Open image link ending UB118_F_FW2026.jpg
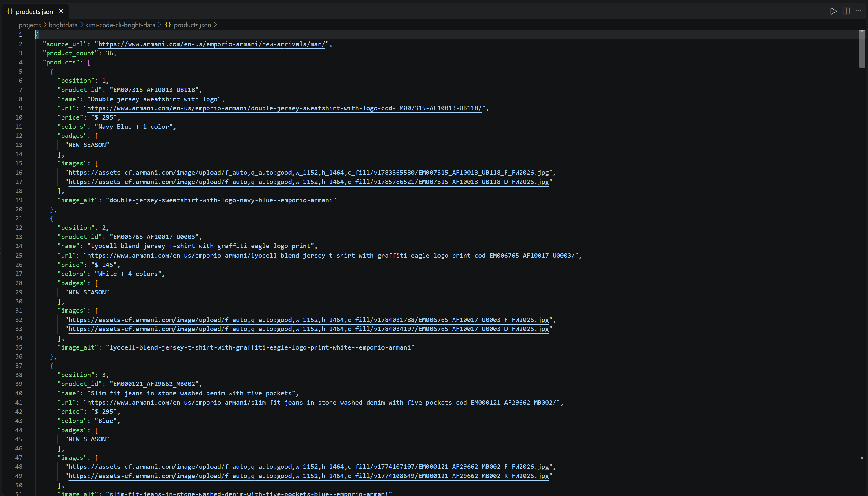868x496 pixels. [x=309, y=173]
